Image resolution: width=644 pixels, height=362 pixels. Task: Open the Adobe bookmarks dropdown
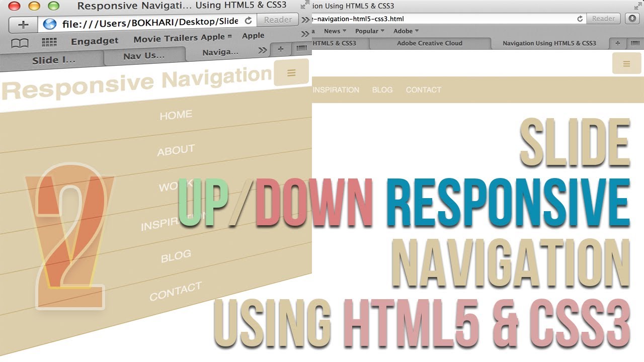pos(406,31)
